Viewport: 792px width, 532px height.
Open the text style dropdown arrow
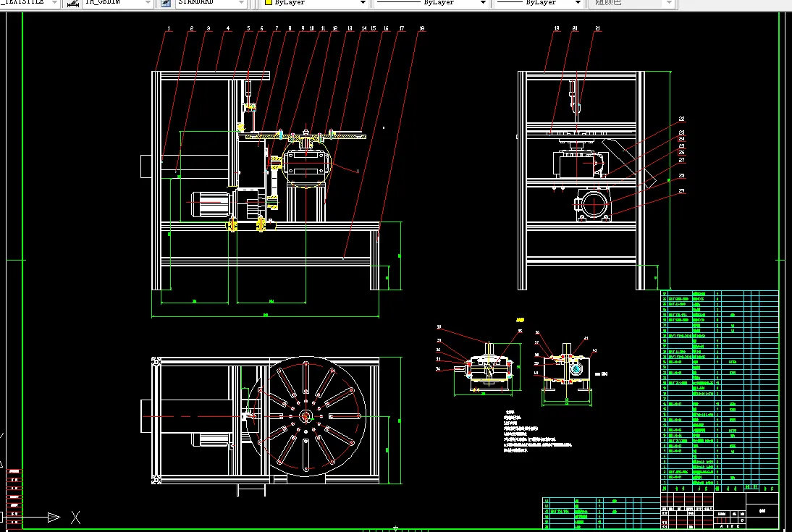54,2
